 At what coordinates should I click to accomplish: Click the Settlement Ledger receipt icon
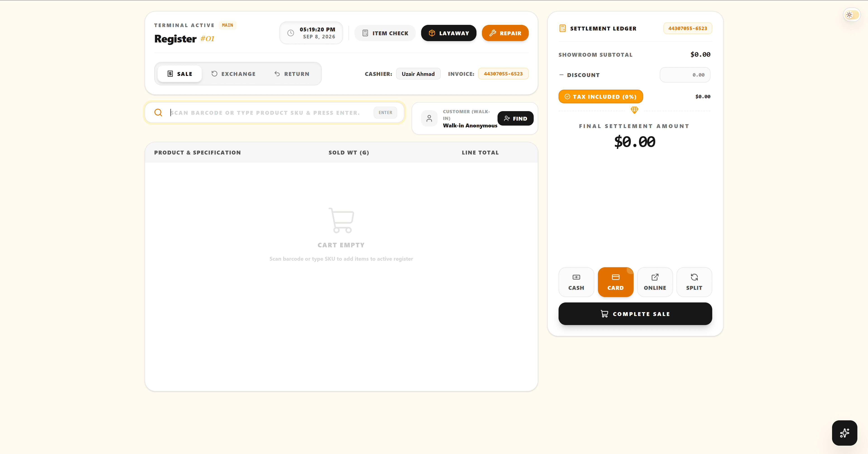pyautogui.click(x=562, y=28)
